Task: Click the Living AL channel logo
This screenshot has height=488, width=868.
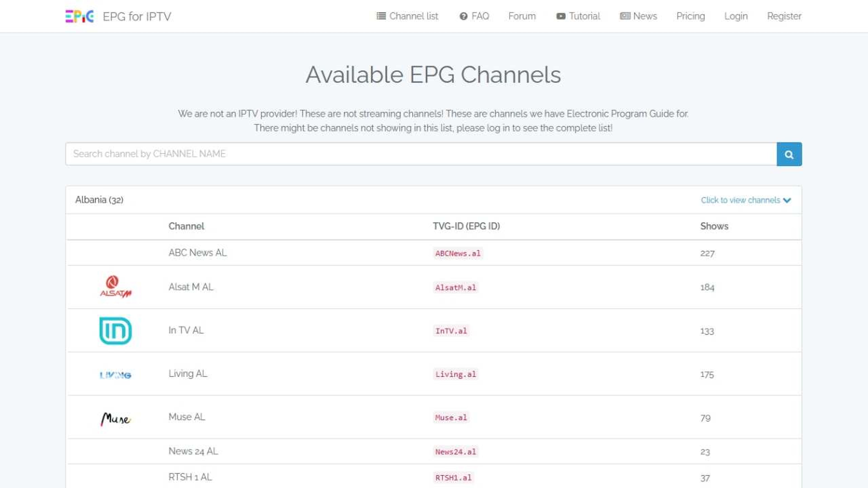Action: pyautogui.click(x=115, y=374)
